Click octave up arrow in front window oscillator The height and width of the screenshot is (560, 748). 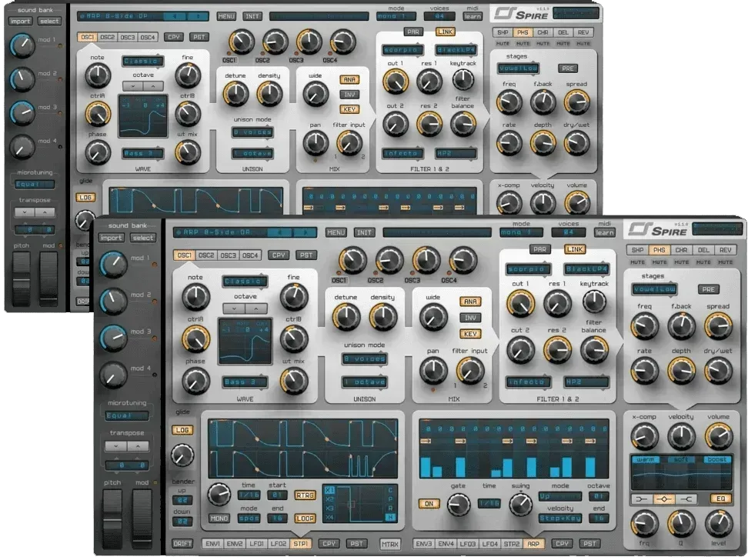pos(256,308)
